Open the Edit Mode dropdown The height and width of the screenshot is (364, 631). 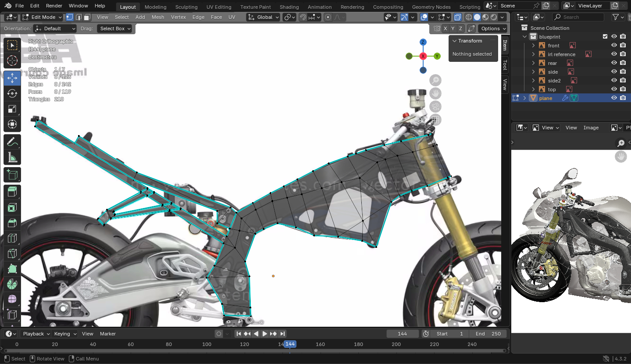pos(42,17)
